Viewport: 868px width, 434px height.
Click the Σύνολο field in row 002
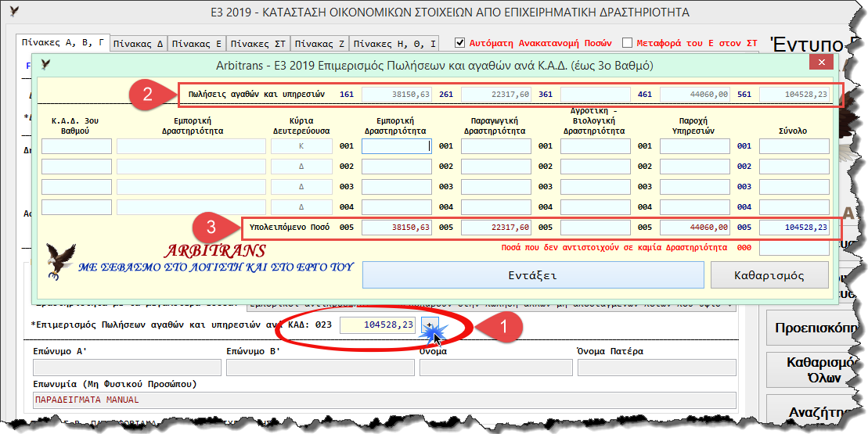tap(794, 167)
